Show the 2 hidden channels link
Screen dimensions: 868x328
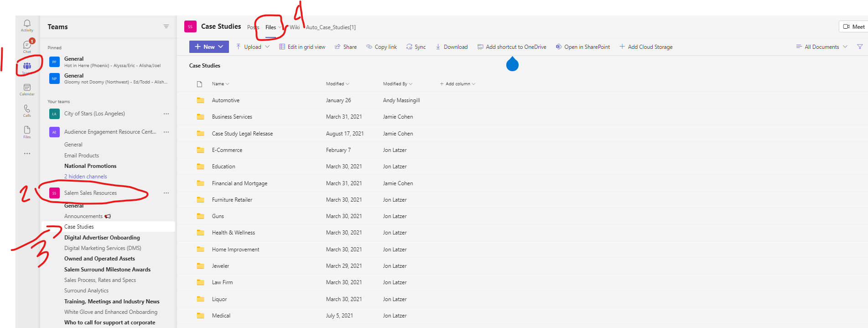[85, 177]
